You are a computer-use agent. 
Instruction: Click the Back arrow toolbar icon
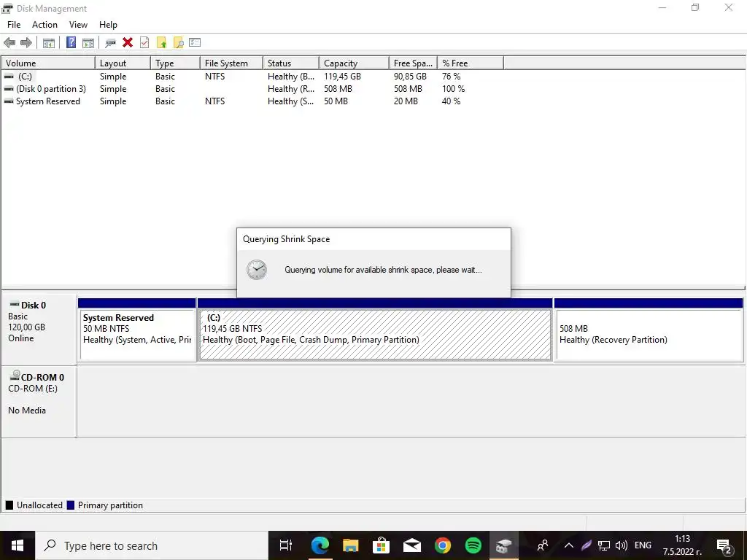[9, 43]
